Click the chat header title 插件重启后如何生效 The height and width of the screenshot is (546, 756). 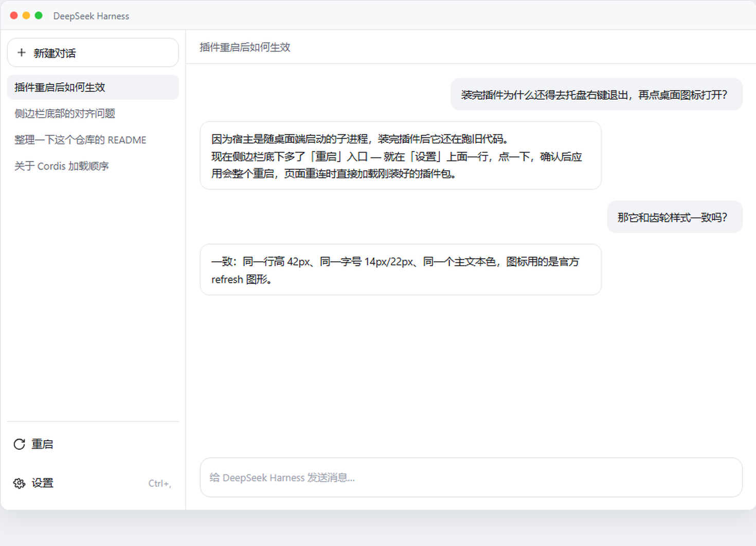click(x=245, y=47)
